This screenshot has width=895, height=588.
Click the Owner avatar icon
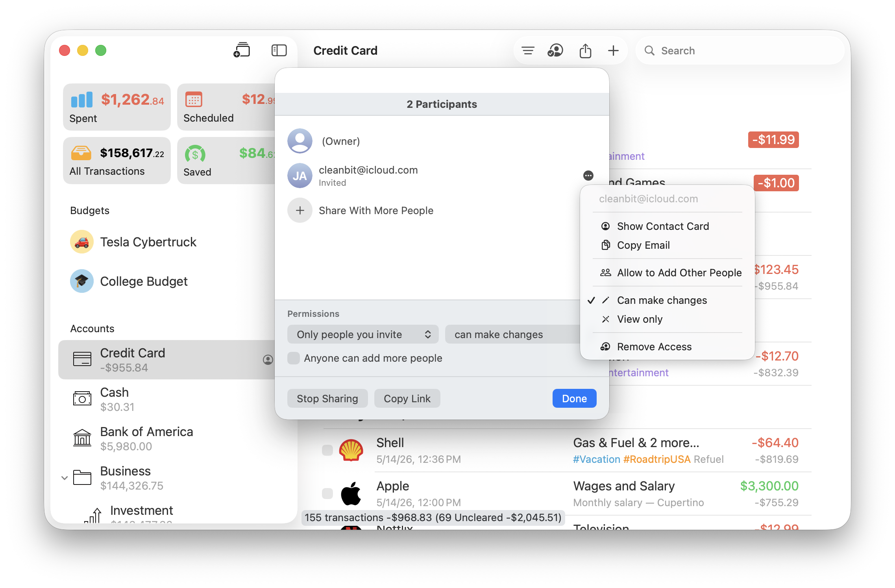click(x=300, y=141)
